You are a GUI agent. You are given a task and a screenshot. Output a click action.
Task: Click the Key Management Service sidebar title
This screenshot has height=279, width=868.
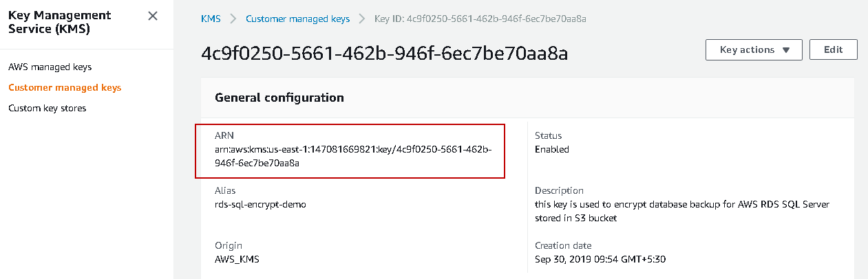click(x=59, y=22)
